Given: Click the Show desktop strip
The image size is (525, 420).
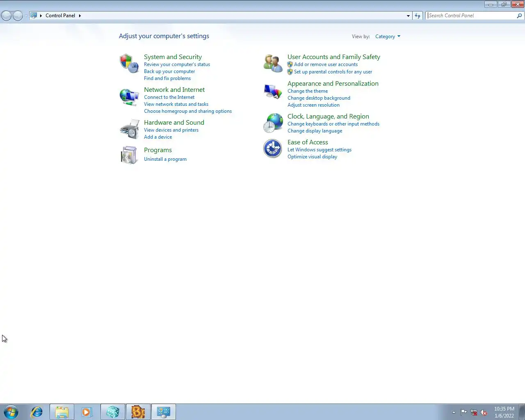Looking at the screenshot, I should tap(522, 412).
